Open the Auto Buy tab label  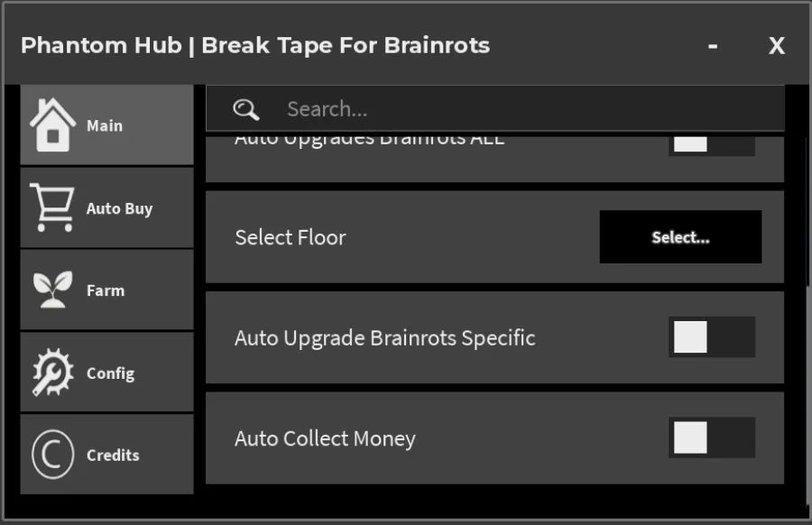120,208
